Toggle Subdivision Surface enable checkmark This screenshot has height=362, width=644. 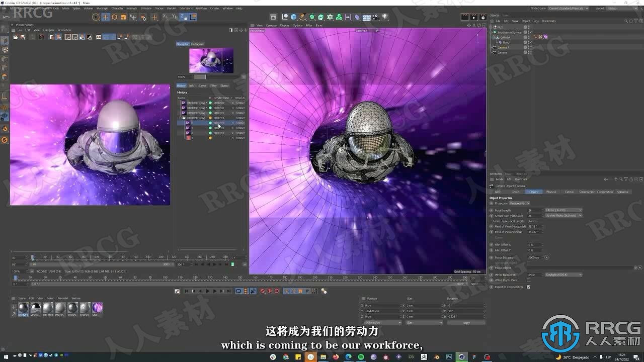point(531,32)
